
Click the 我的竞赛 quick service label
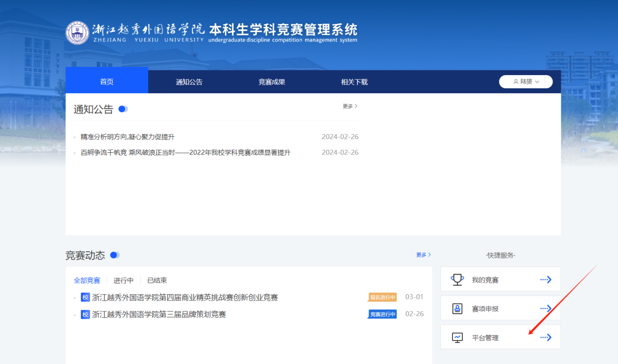(x=485, y=280)
